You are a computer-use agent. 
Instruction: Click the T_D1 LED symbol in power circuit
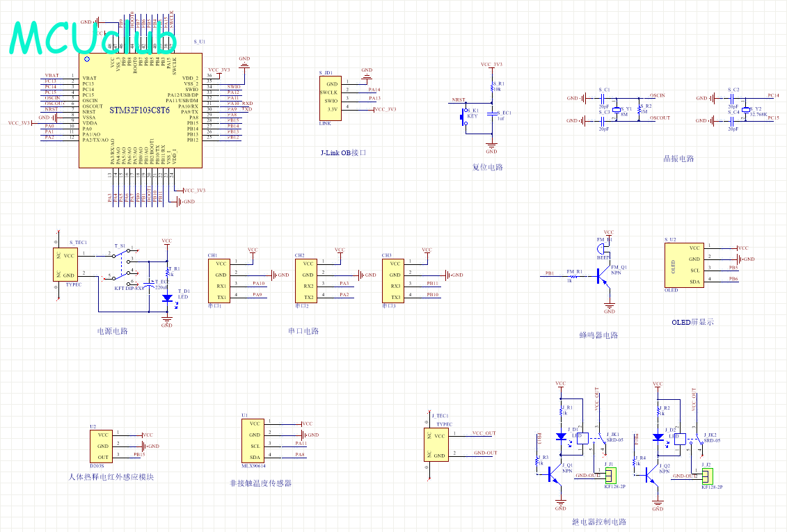(167, 298)
